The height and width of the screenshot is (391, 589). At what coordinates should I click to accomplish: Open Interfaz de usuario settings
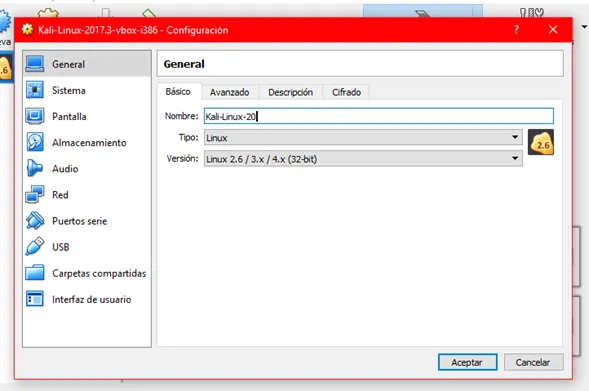click(87, 299)
